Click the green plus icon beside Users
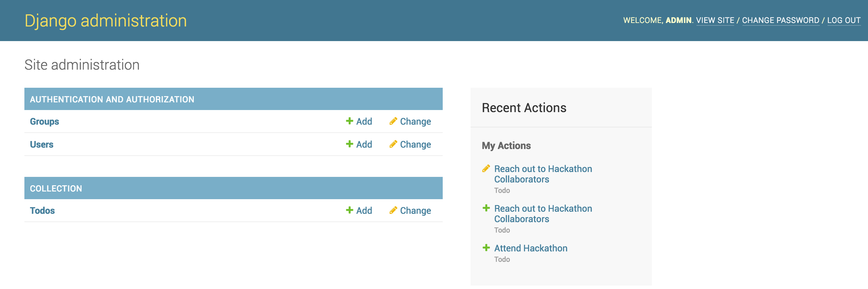The height and width of the screenshot is (289, 868). coord(349,144)
